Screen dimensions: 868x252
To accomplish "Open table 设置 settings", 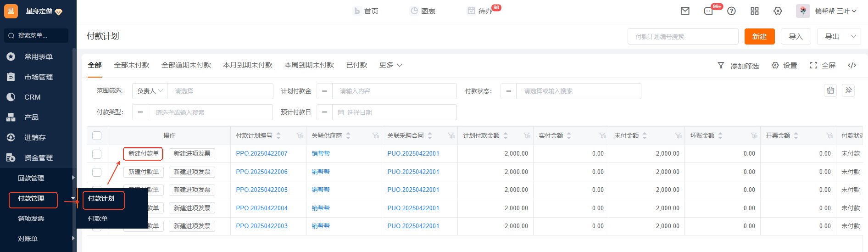I will pos(785,66).
